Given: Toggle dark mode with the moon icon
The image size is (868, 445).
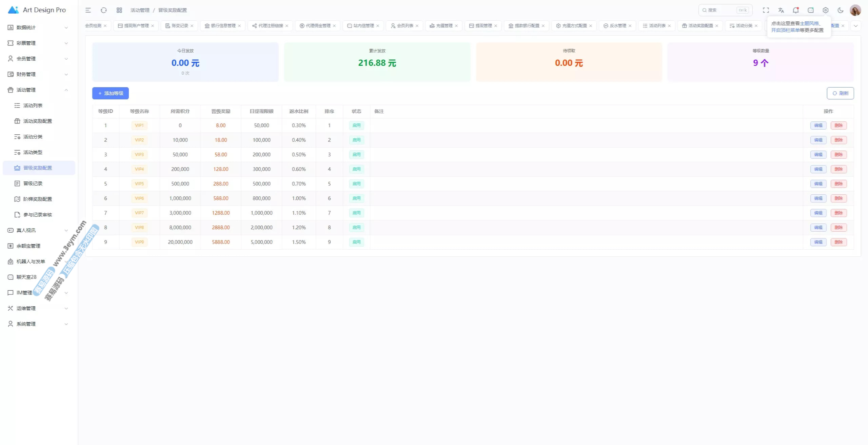Looking at the screenshot, I should (841, 10).
